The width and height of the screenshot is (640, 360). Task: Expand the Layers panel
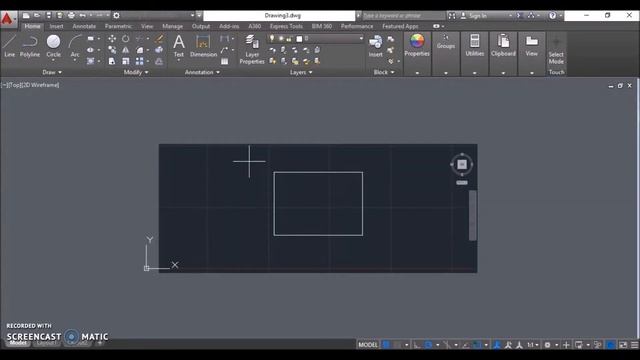(301, 72)
